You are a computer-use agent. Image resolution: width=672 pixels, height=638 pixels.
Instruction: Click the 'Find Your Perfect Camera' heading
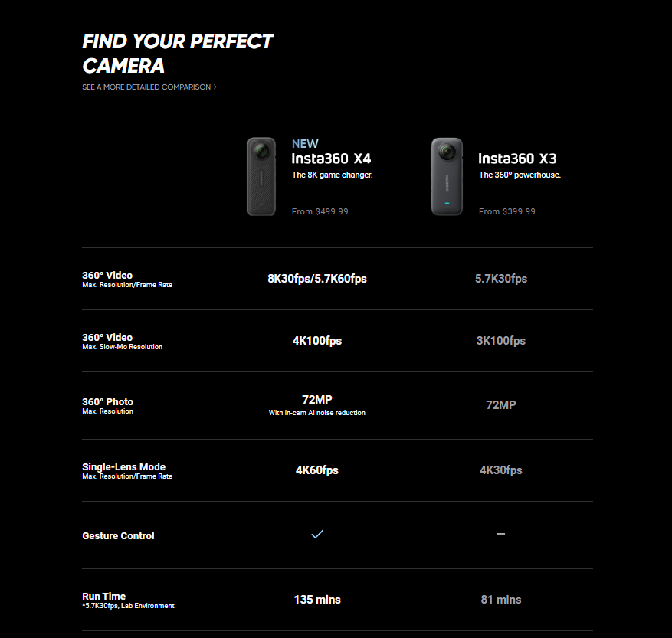pyautogui.click(x=178, y=54)
